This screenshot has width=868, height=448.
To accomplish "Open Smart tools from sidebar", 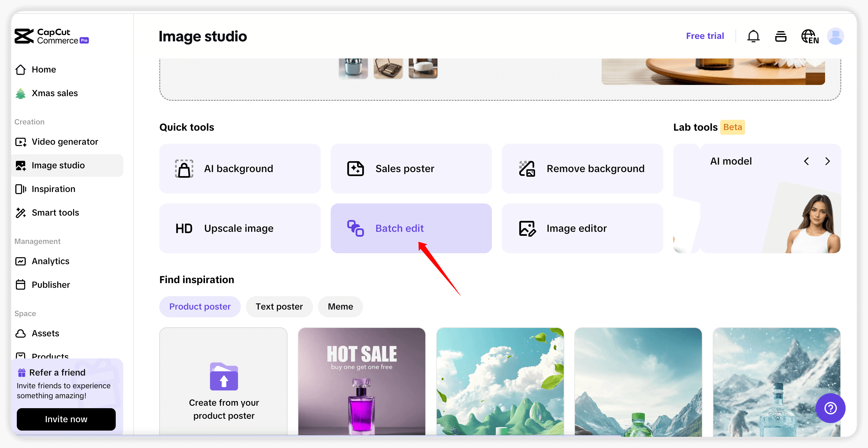I will (x=68, y=212).
